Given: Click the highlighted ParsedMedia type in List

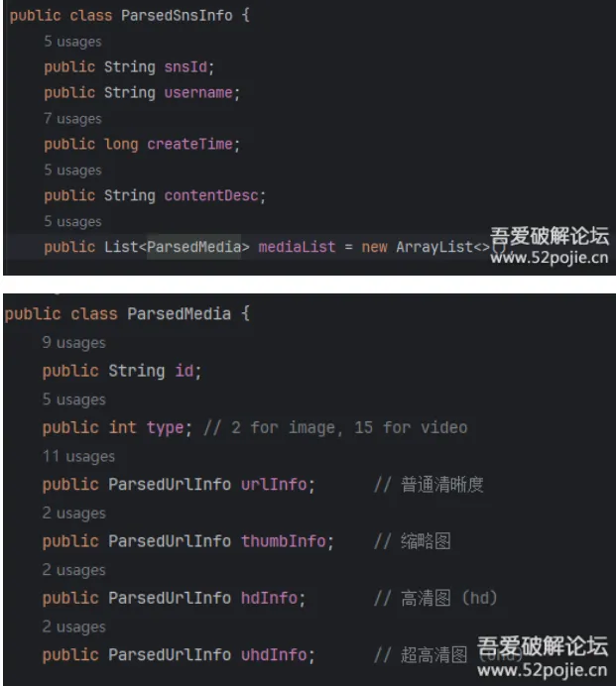Looking at the screenshot, I should [194, 247].
